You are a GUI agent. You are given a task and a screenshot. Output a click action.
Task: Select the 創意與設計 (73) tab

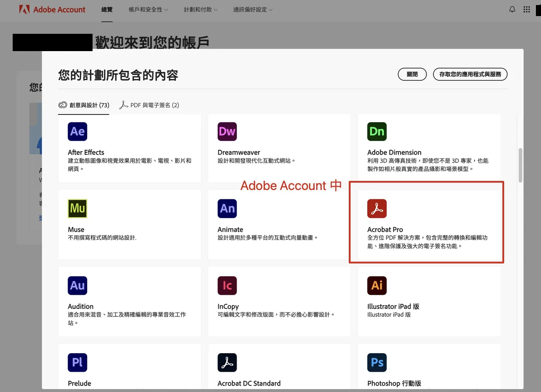[x=84, y=105]
